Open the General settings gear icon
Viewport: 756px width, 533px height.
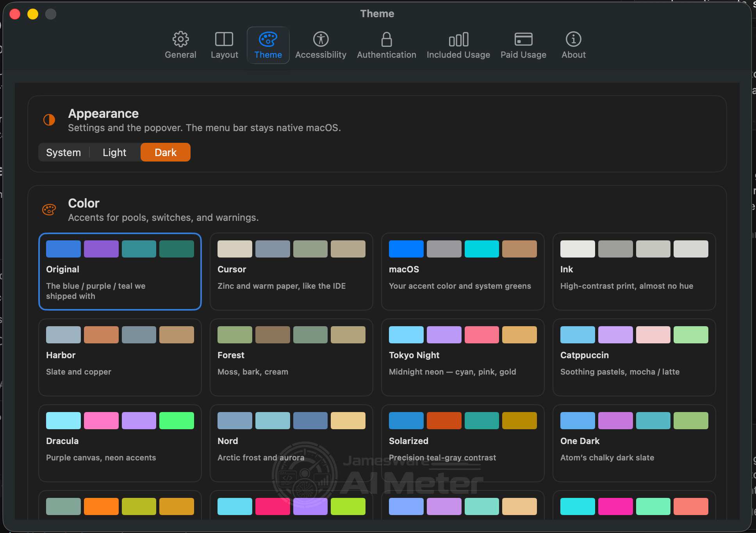180,39
